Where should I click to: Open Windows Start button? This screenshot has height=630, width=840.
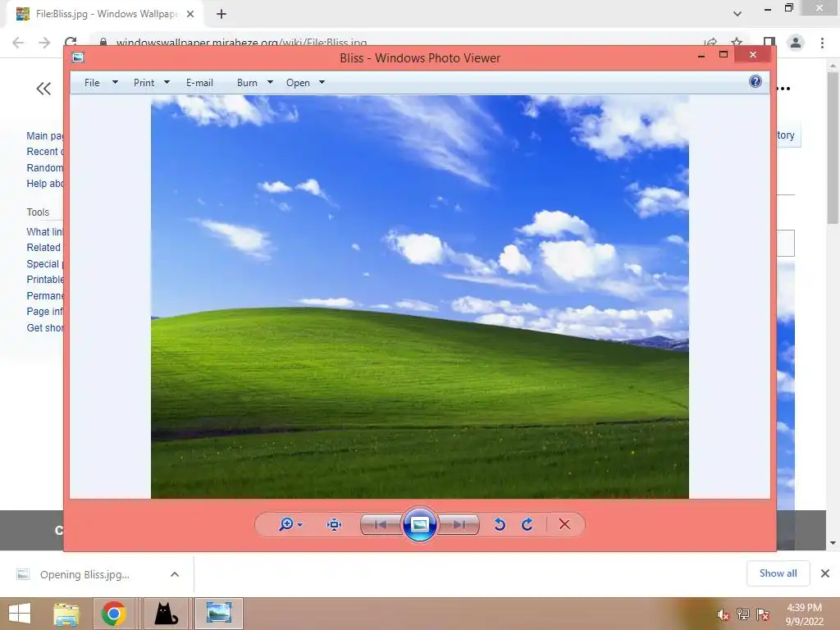point(20,614)
